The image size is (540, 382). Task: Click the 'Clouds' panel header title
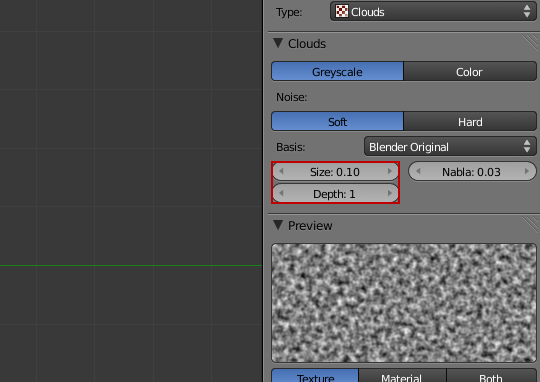pyautogui.click(x=307, y=44)
